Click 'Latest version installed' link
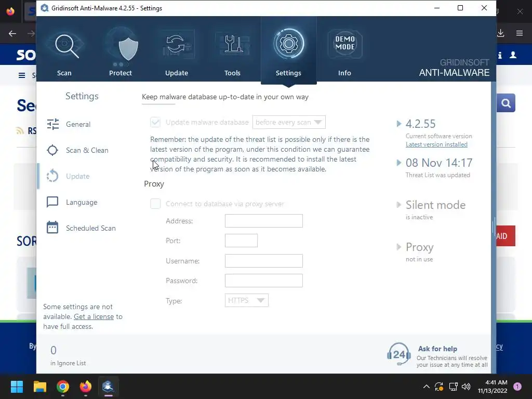The width and height of the screenshot is (532, 399). 436,144
